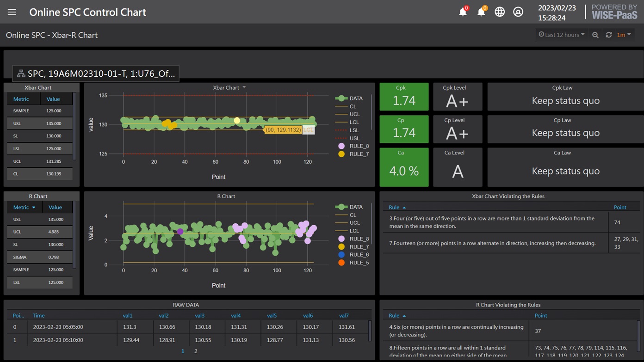This screenshot has width=644, height=362.
Task: Toggle UCL series in R Chart legend
Action: click(347, 223)
